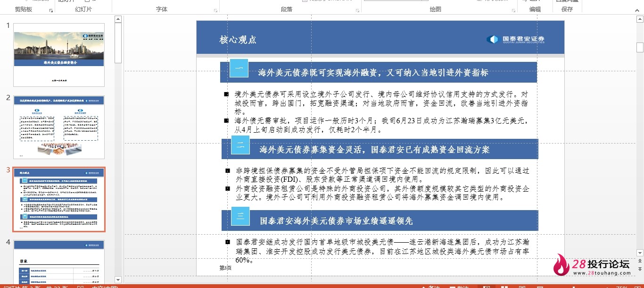Click the 保存 group label
The width and height of the screenshot is (644, 288).
567,9
